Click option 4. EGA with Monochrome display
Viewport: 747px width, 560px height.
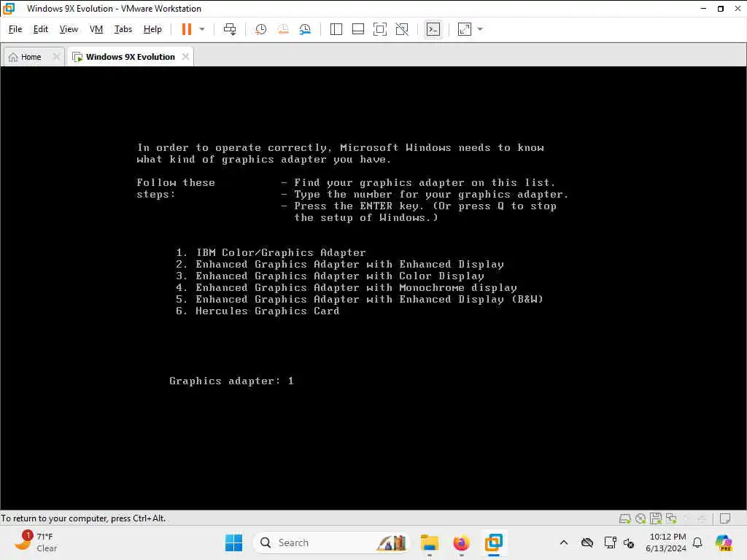[x=347, y=287]
